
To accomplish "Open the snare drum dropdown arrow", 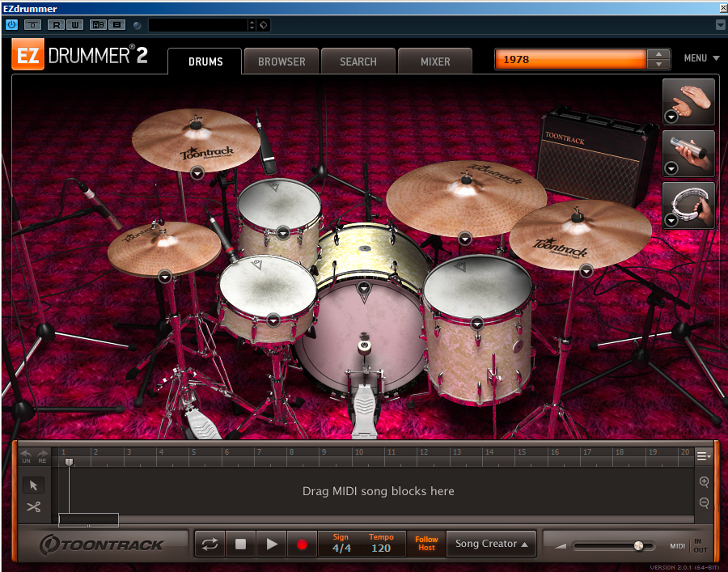I will (273, 320).
